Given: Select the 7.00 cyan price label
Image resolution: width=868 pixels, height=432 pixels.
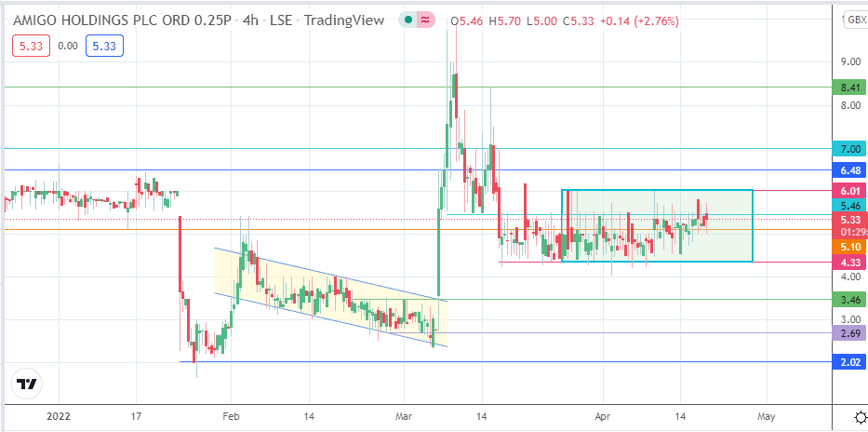Looking at the screenshot, I should tap(849, 148).
